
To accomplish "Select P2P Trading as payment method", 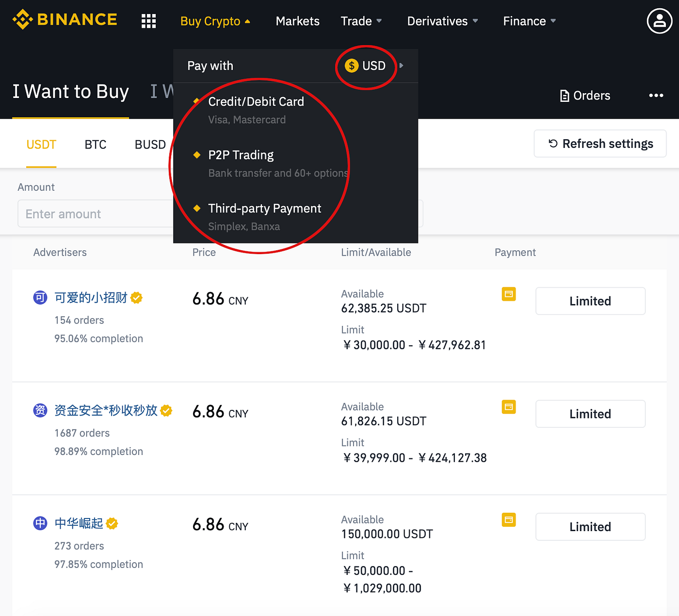I will [x=241, y=155].
